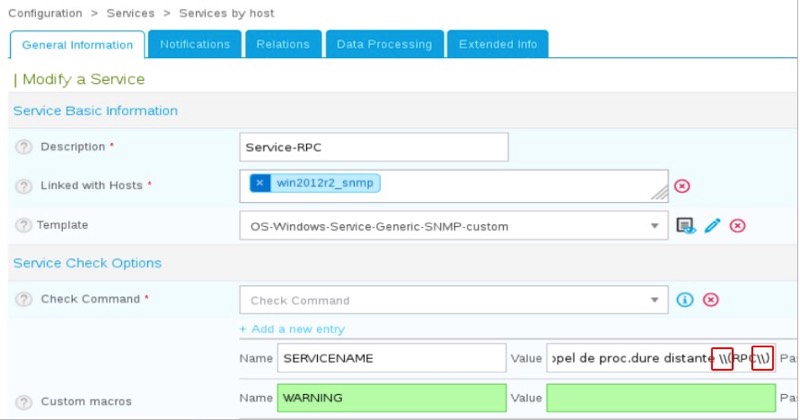Click the Add a new entry link

292,329
